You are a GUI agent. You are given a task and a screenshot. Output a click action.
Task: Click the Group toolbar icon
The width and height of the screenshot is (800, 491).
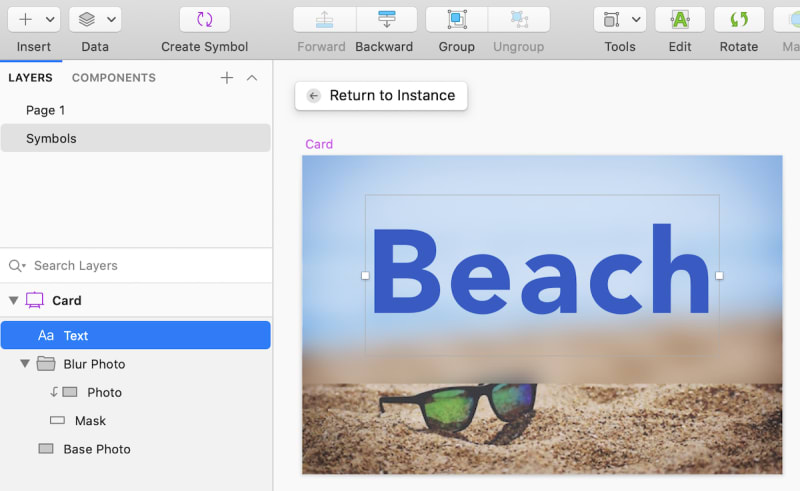click(x=457, y=19)
